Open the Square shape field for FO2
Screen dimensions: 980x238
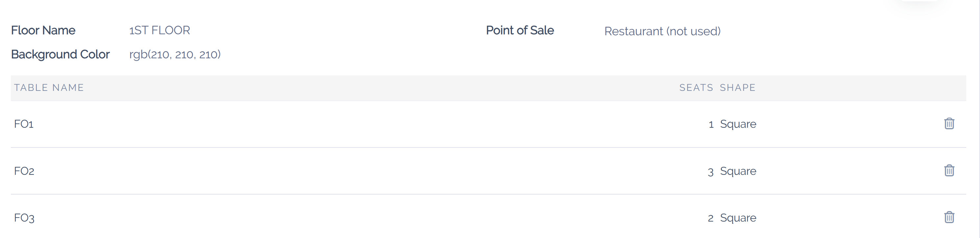(738, 171)
